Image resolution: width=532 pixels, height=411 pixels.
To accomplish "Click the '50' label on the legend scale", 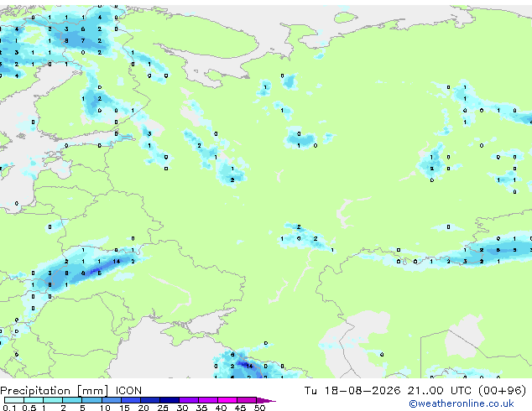I will pos(259,408).
